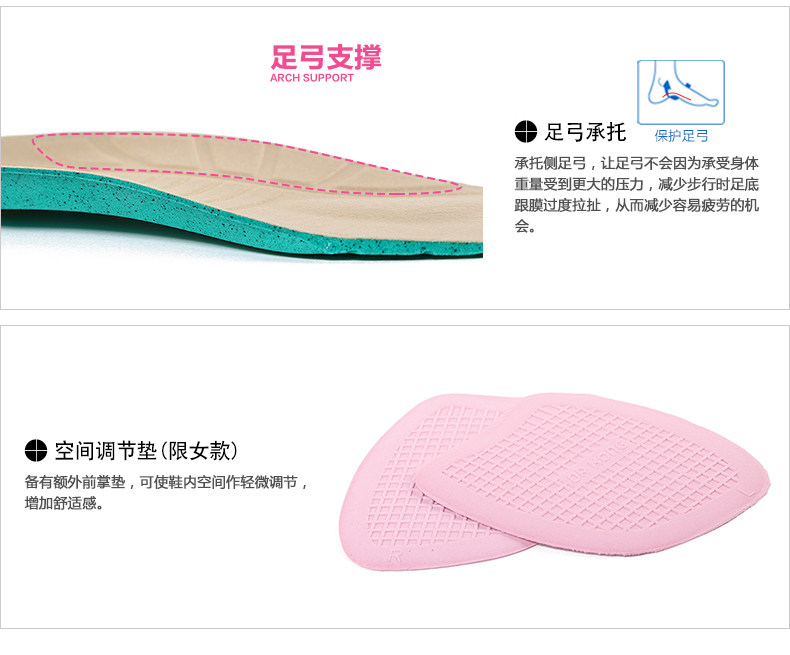Select the pink 足弓支撑 title
Viewport: 790px width, 655px height.
click(x=326, y=57)
